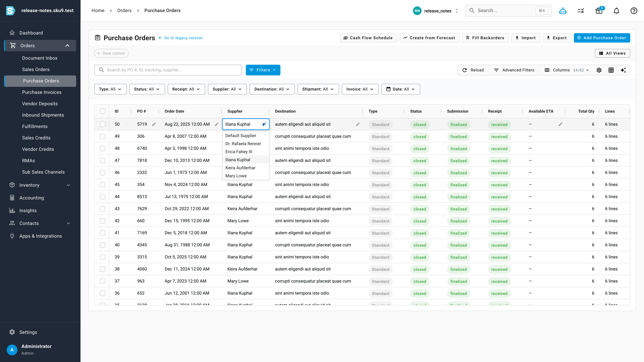Open the Destination: All filter dropdown

click(x=272, y=89)
